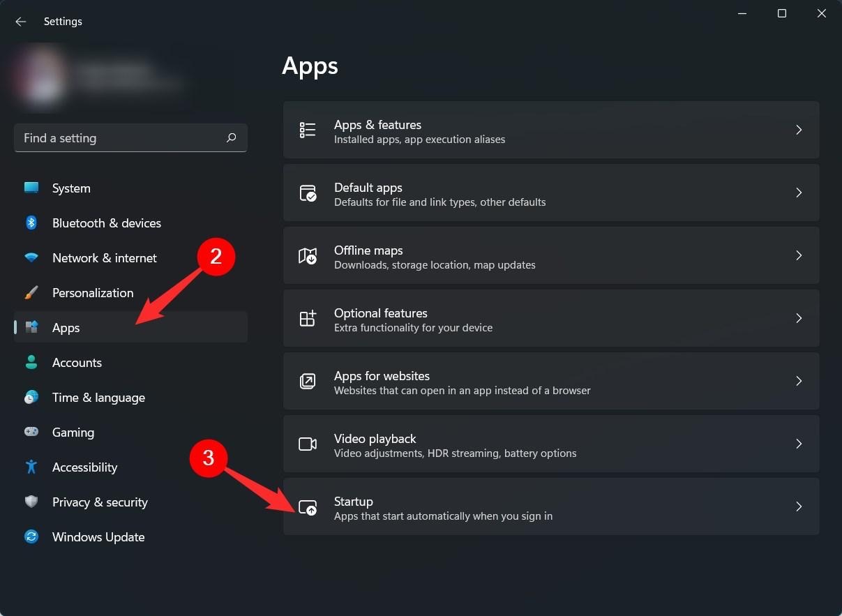Click the Startup icon
Image resolution: width=842 pixels, height=616 pixels.
click(x=308, y=508)
